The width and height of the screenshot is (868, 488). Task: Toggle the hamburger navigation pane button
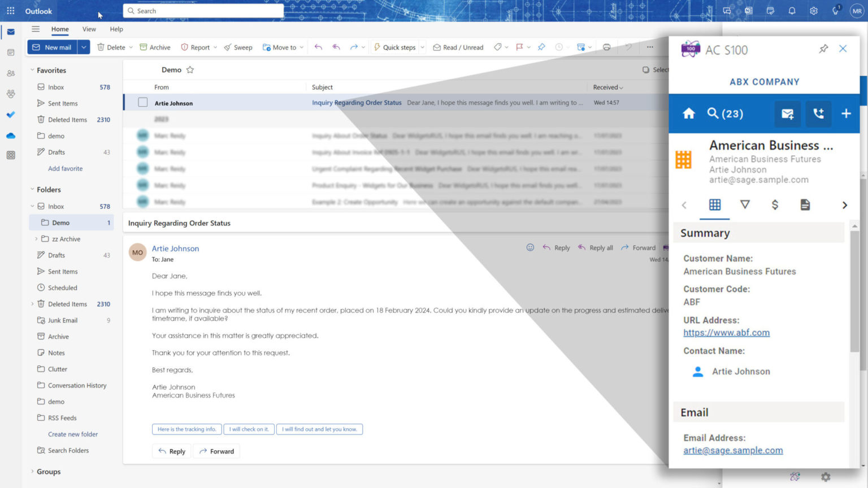pyautogui.click(x=36, y=29)
